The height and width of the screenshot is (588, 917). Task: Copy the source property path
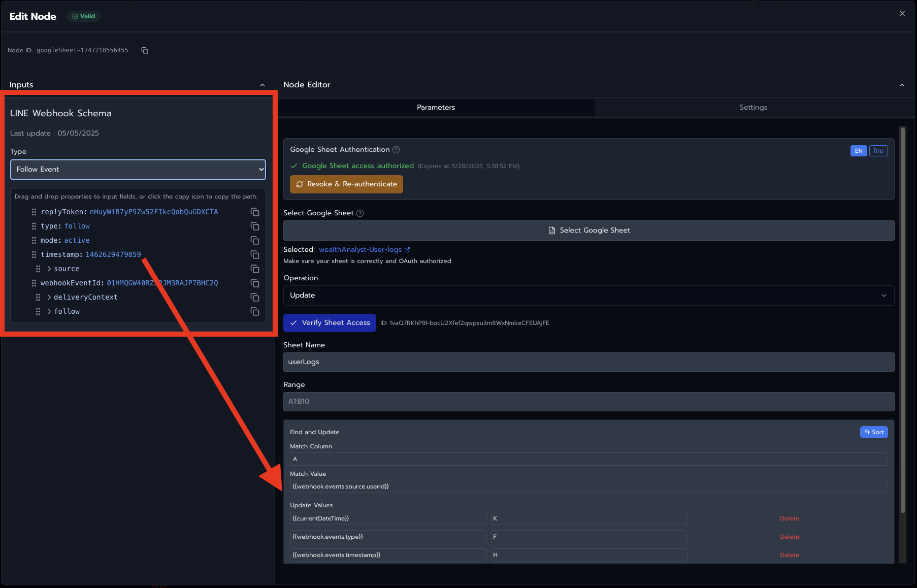[x=255, y=269]
